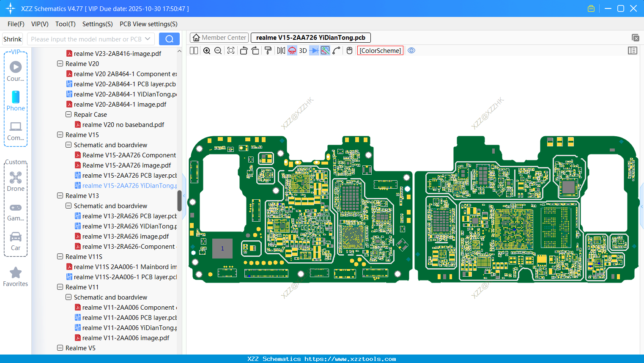Open the [ColorScheme] selector
Image resolution: width=644 pixels, height=363 pixels.
pos(380,51)
